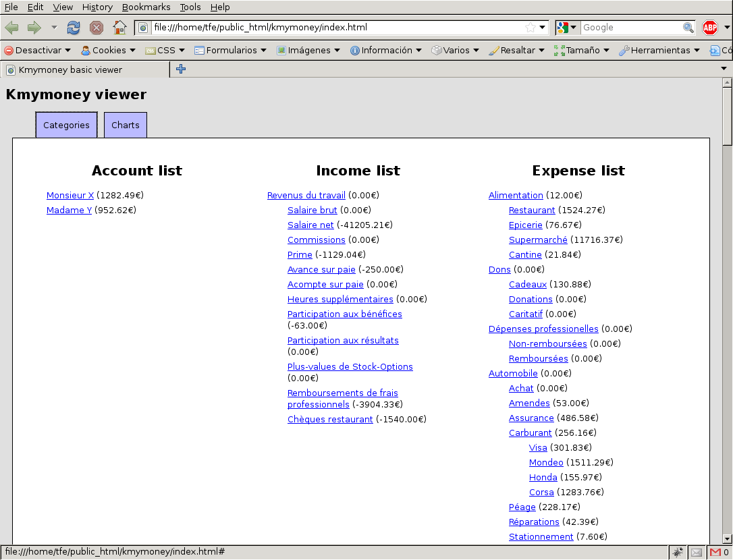The image size is (733, 560).
Task: Open the Desactivar dropdown arrow
Action: (x=67, y=51)
